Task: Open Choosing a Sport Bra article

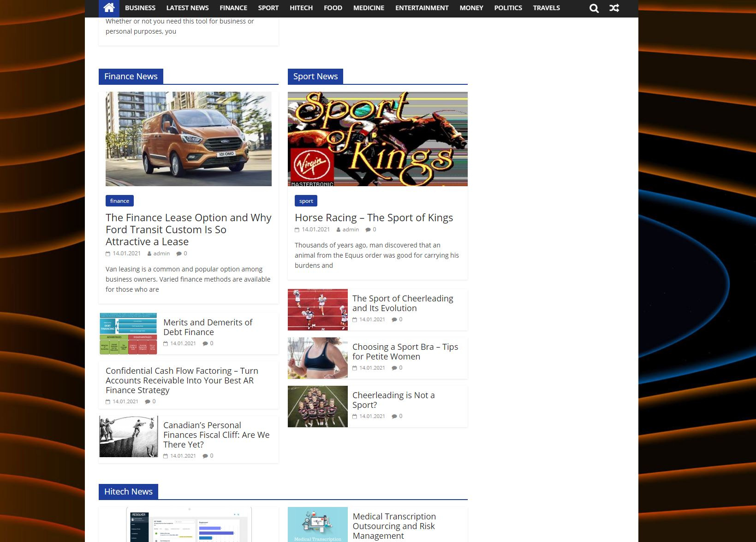Action: point(405,352)
